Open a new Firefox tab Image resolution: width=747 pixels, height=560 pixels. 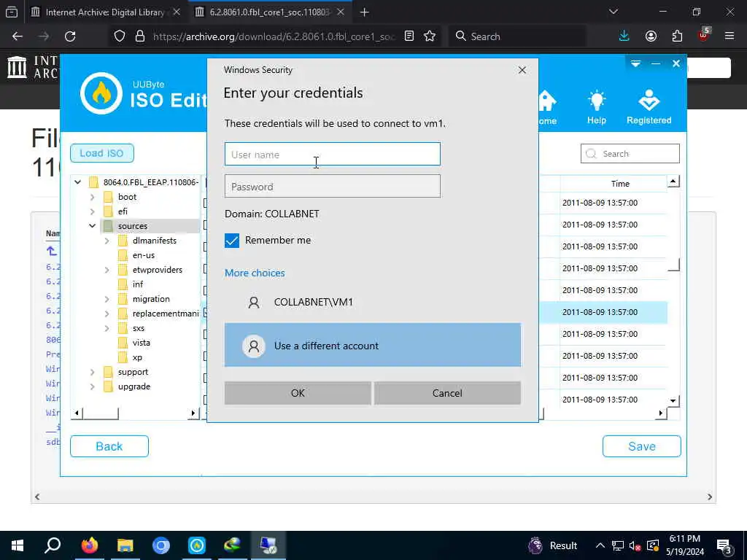pyautogui.click(x=365, y=12)
